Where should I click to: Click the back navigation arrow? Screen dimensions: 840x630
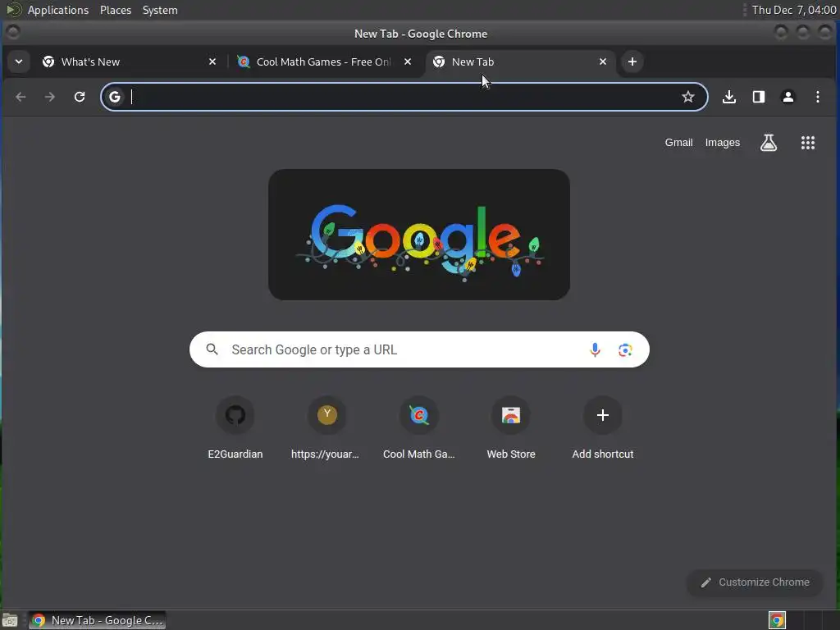tap(21, 97)
